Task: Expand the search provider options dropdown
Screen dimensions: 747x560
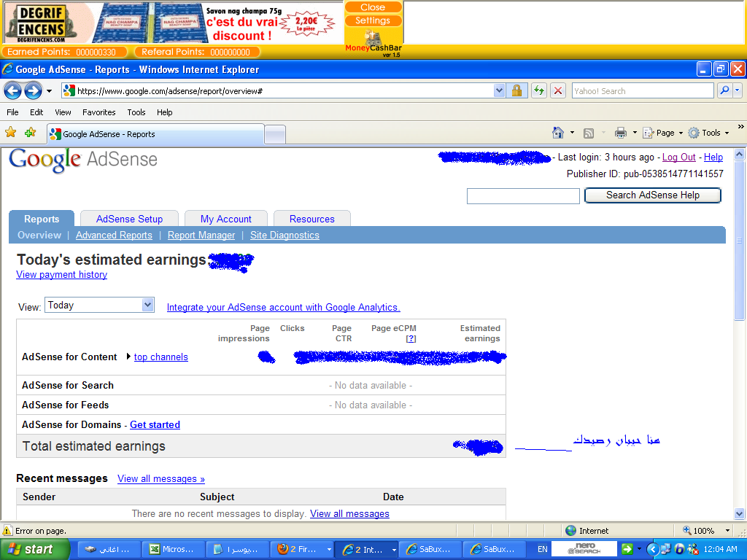Action: tap(738, 90)
